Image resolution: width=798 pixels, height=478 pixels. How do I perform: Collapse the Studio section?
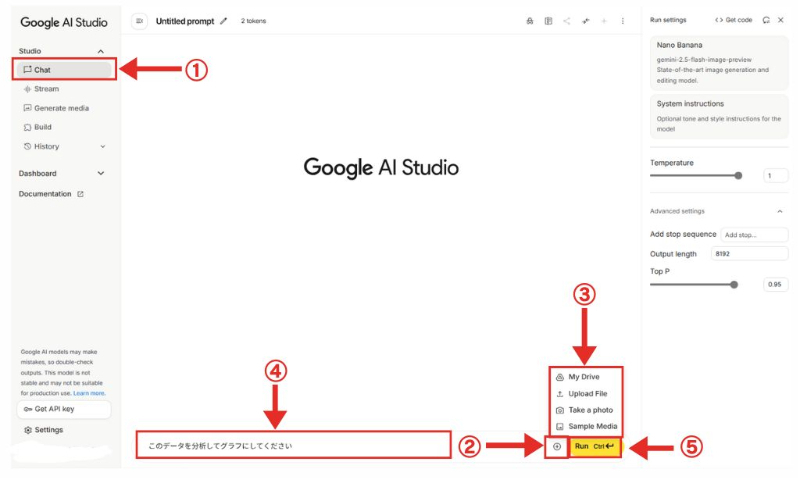tap(100, 51)
